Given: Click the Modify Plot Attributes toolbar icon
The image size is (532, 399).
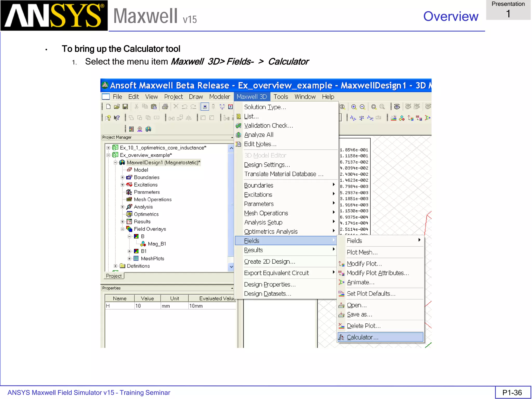Looking at the screenshot, I should (419, 118).
